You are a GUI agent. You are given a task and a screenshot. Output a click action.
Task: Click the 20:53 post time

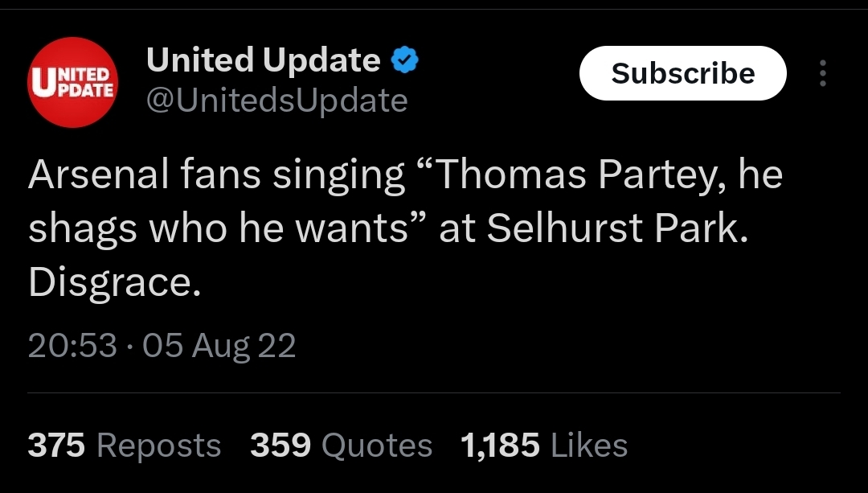tap(72, 345)
